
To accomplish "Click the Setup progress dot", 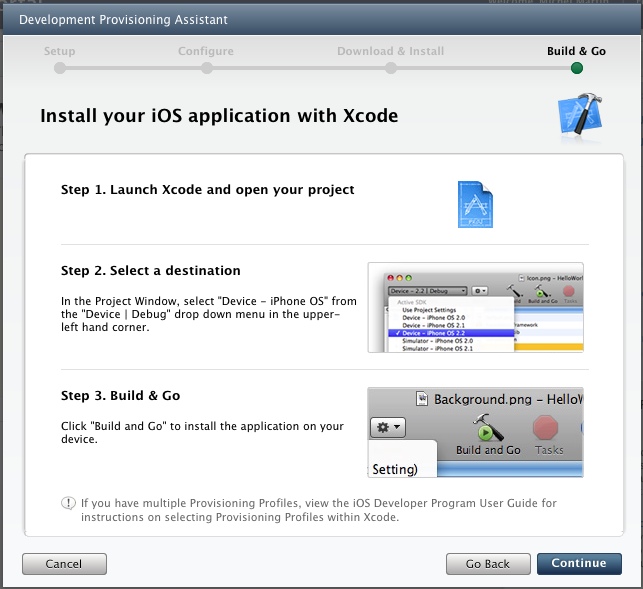I will 60,68.
